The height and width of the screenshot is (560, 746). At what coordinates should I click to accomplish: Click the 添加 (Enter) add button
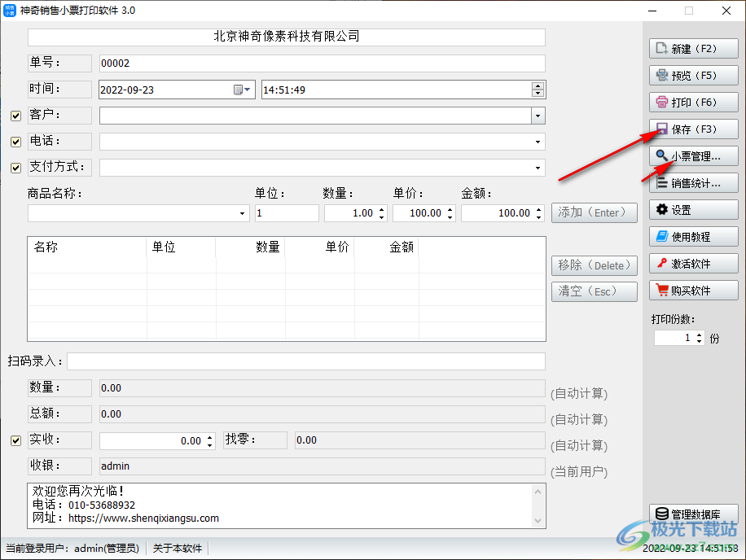595,212
